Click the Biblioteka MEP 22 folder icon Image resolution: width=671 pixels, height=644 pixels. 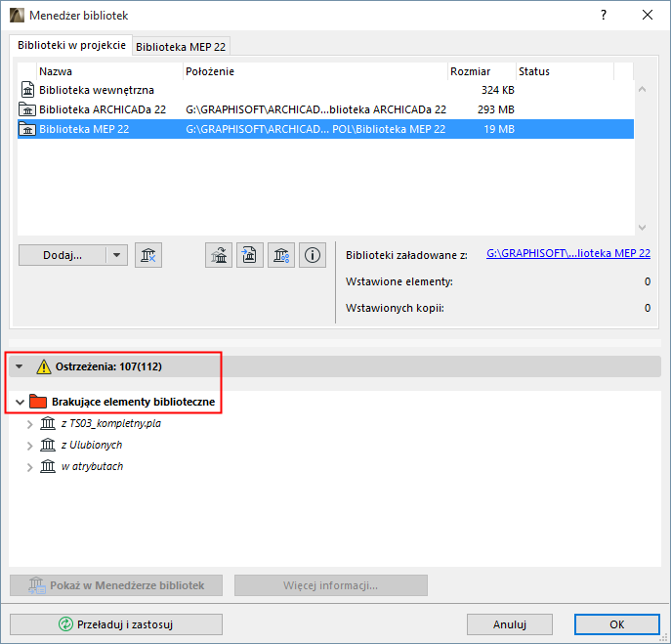[27, 129]
